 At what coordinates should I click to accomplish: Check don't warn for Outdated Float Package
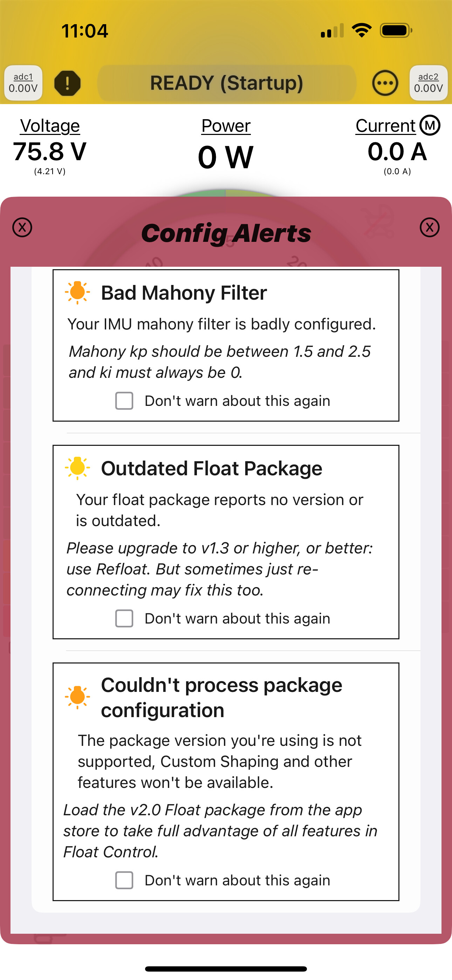tap(124, 618)
